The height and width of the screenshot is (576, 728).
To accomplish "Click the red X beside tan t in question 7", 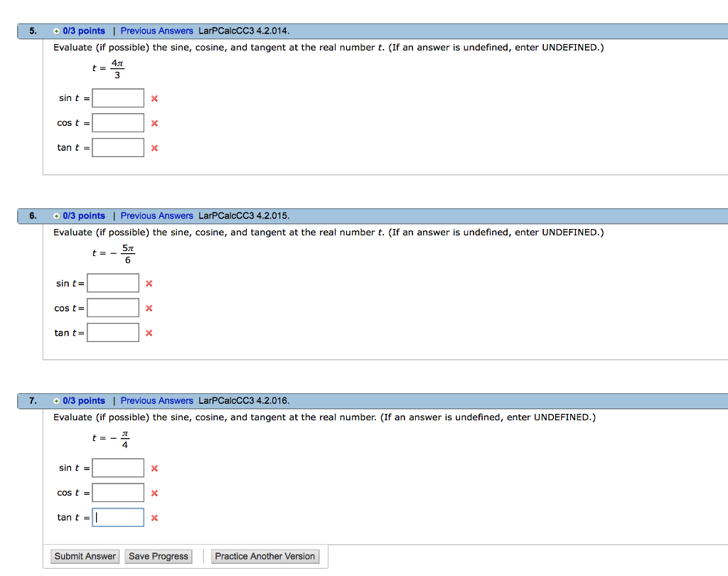I will pyautogui.click(x=154, y=518).
